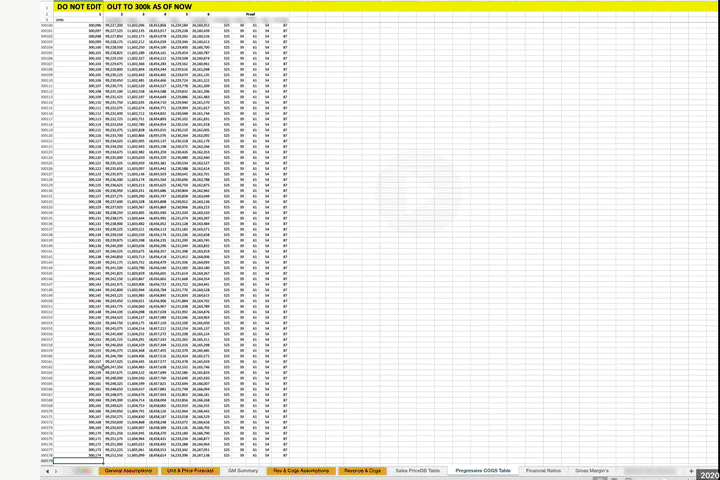Select row header 300178

(x=47, y=456)
